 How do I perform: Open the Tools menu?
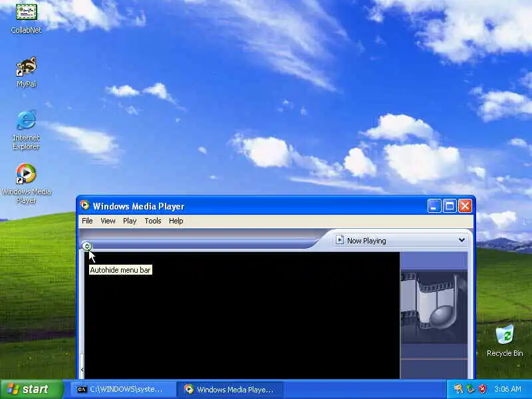(x=153, y=221)
